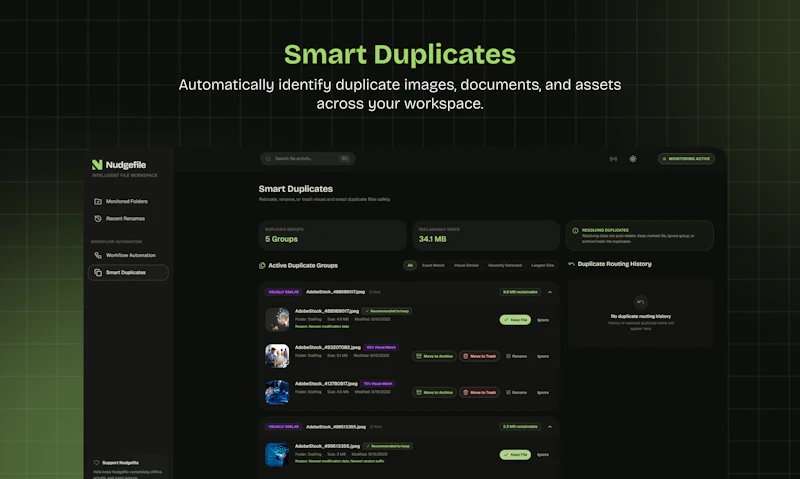The image size is (800, 479).
Task: Click the Smart Duplicates page heading
Action: coord(295,189)
